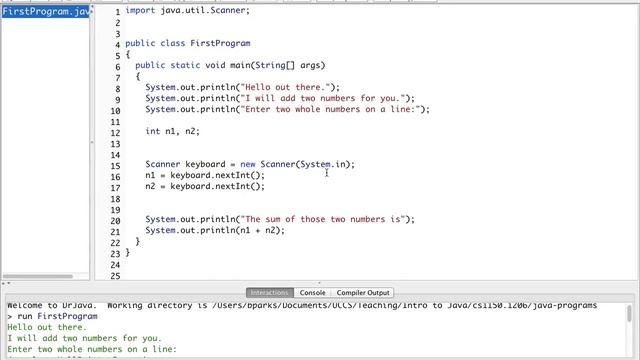This screenshot has width=640, height=360.
Task: Click the println "The sum of those two numbers is" line
Action: [280, 219]
